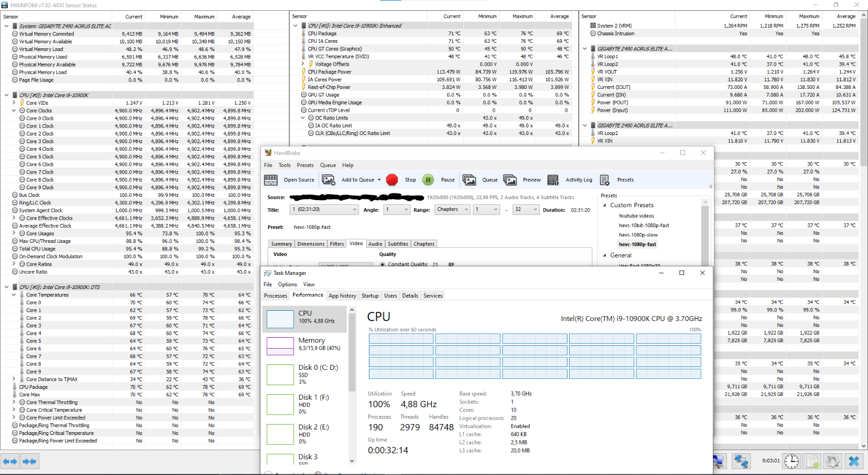868x475 pixels.
Task: Collapse the OC Ratio Limits node
Action: point(303,118)
